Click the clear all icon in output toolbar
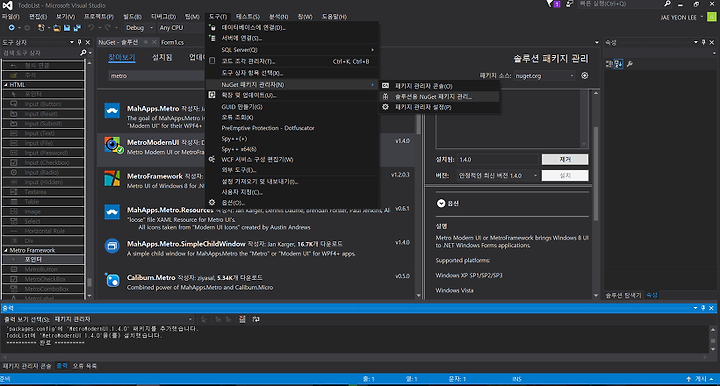This screenshot has width=720, height=386. tap(242, 319)
